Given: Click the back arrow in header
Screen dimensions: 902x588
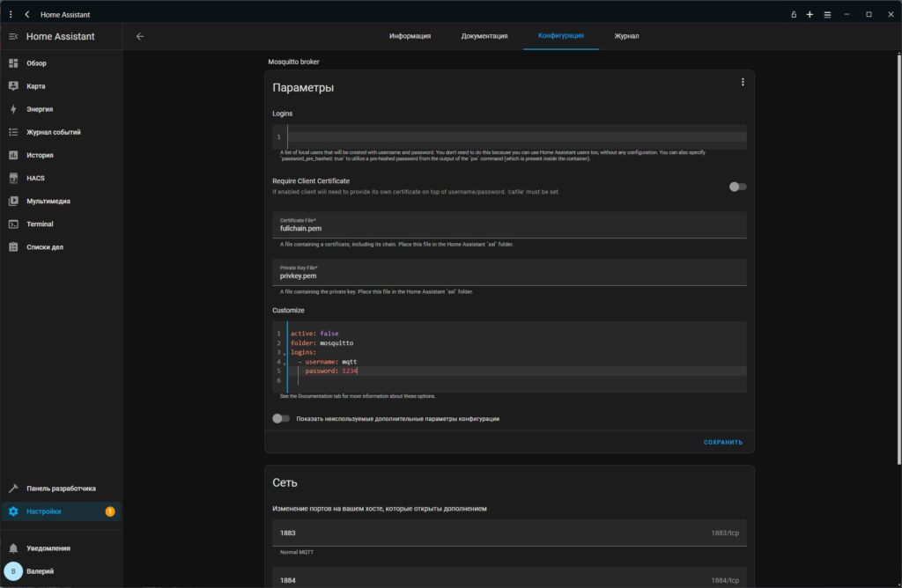Looking at the screenshot, I should point(139,36).
